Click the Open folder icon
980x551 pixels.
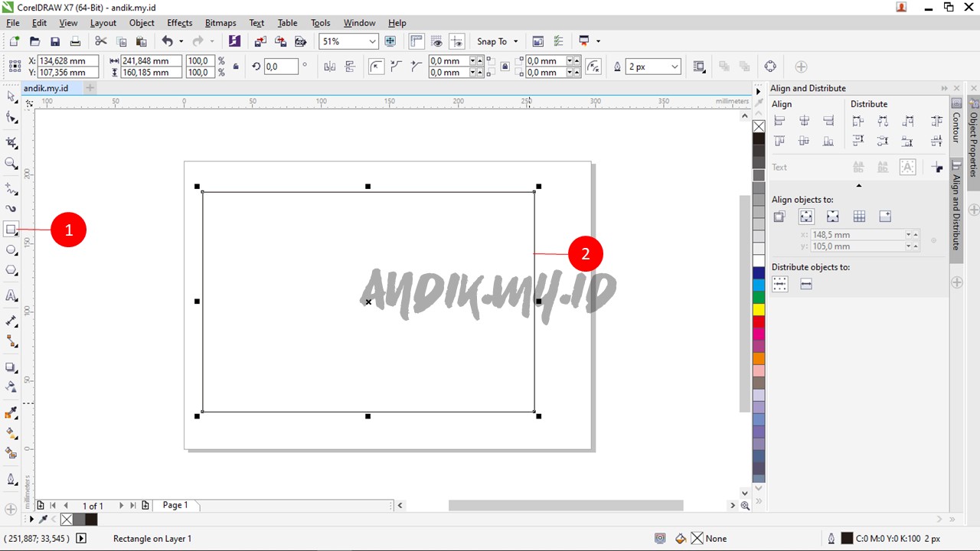pos(34,41)
